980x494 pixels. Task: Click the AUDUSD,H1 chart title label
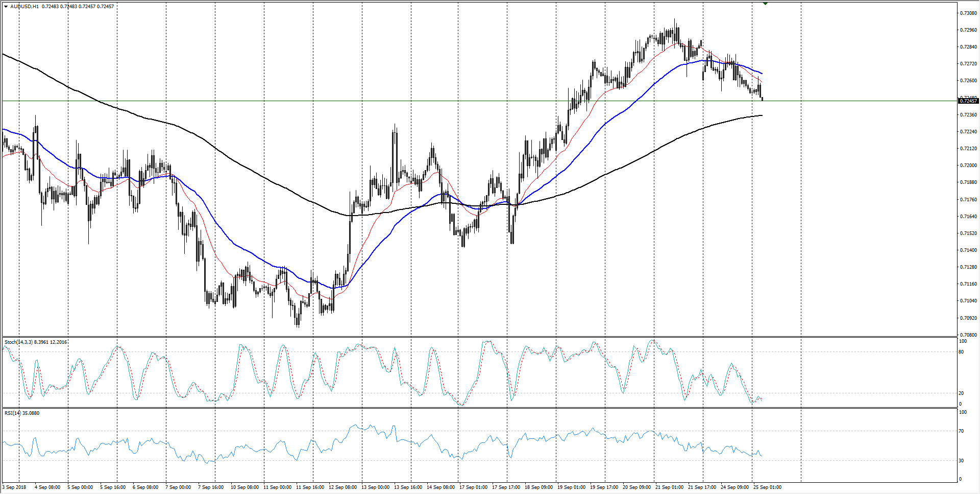(x=24, y=7)
